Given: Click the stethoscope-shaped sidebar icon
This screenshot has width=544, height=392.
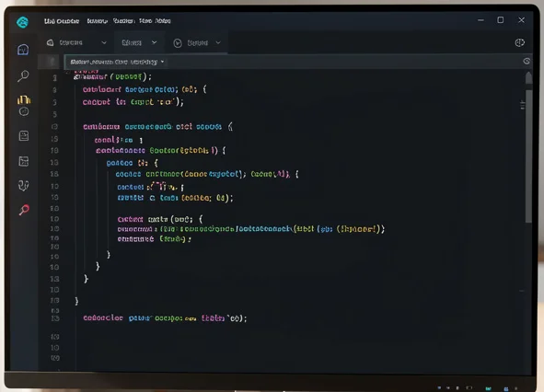Looking at the screenshot, I should (23, 186).
